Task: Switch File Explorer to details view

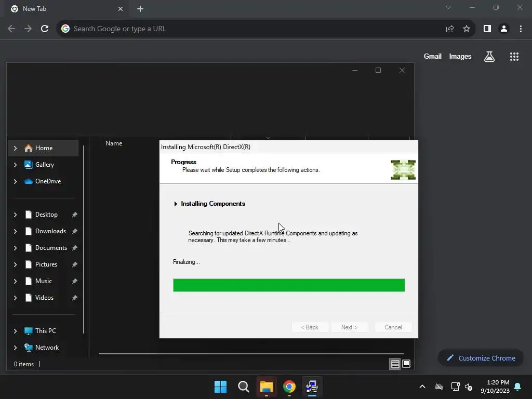Action: [x=395, y=364]
